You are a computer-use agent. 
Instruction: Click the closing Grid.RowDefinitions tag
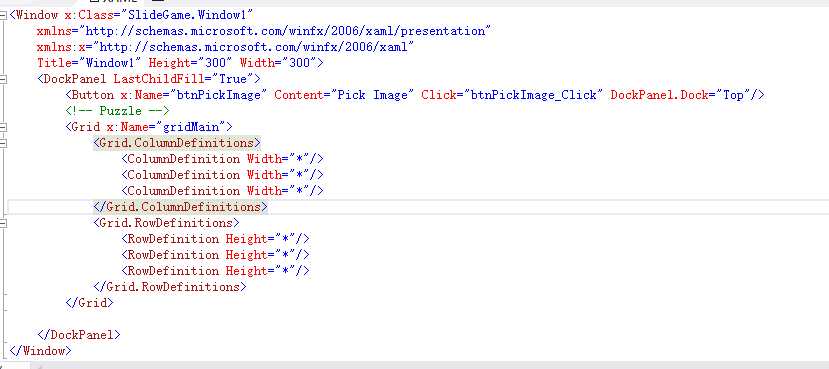170,287
